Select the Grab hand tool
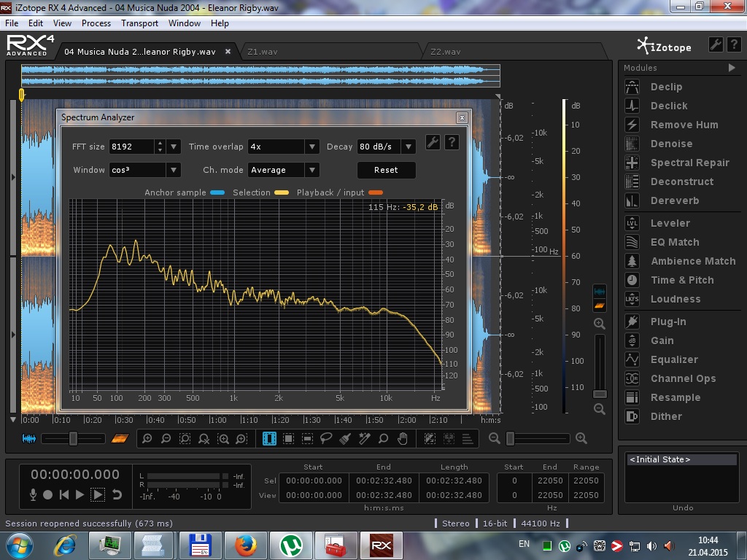Image resolution: width=747 pixels, height=560 pixels. point(403,438)
